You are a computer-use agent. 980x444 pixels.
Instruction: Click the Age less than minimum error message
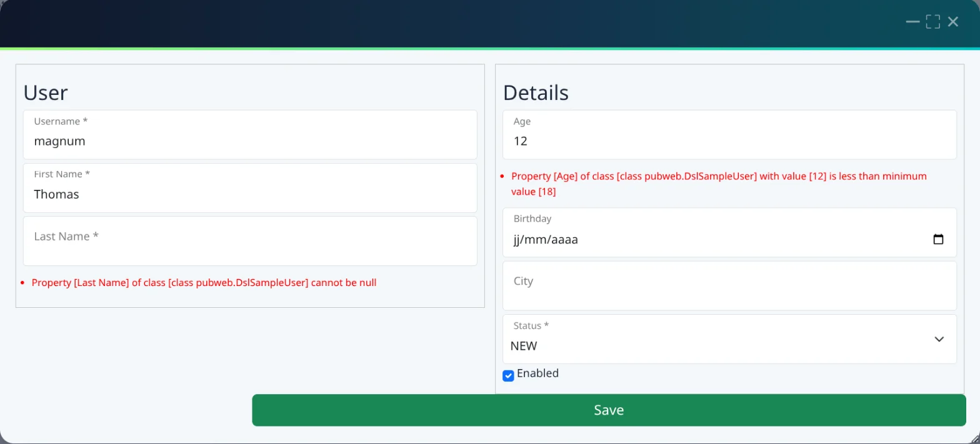coord(719,184)
